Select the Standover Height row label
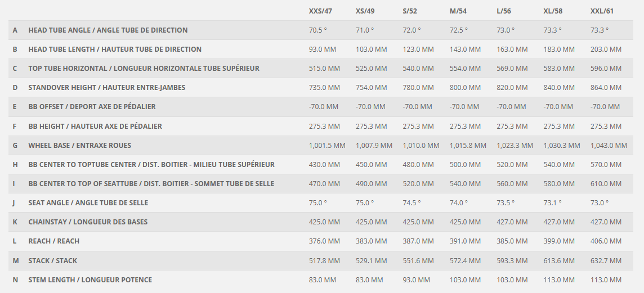644x293 pixels. 107,88
